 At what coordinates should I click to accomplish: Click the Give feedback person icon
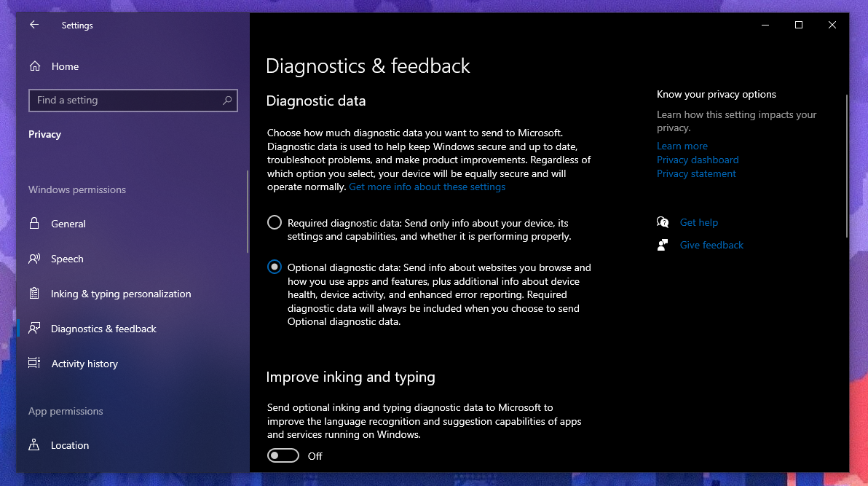(x=663, y=245)
